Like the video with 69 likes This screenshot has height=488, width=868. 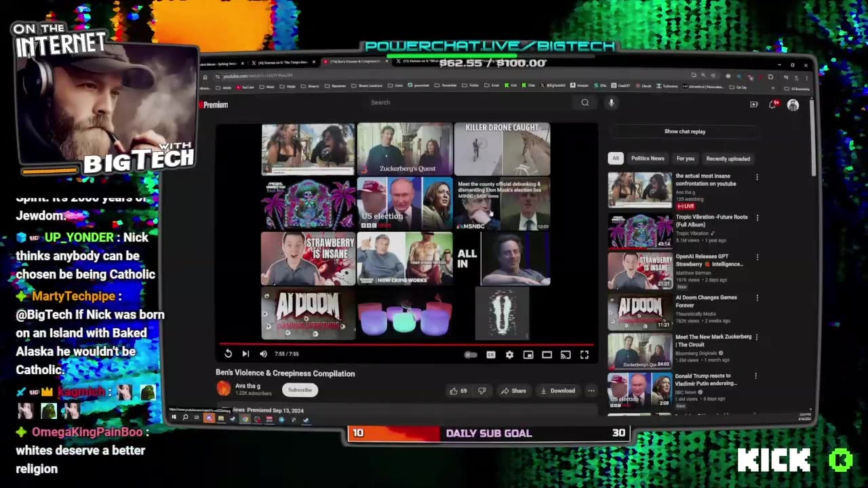(x=458, y=391)
